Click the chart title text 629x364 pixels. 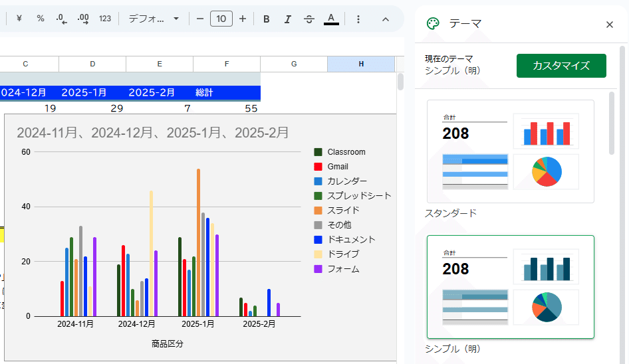coord(152,133)
